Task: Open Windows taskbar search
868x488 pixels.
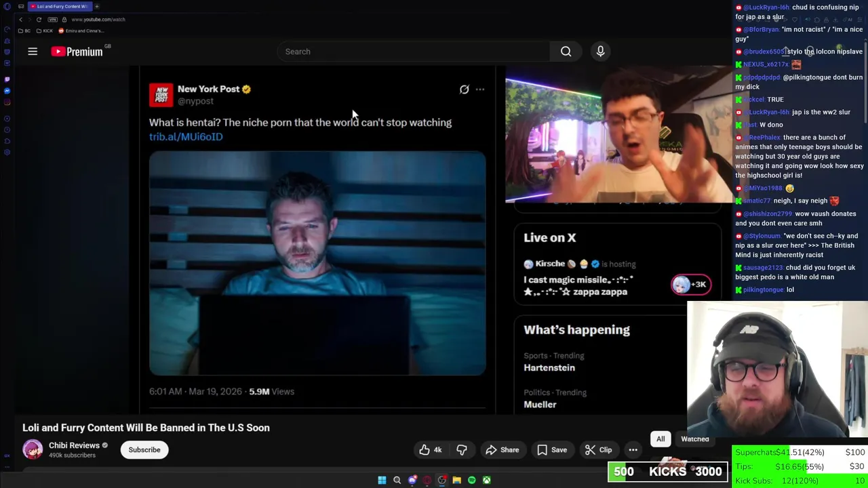Action: click(397, 481)
